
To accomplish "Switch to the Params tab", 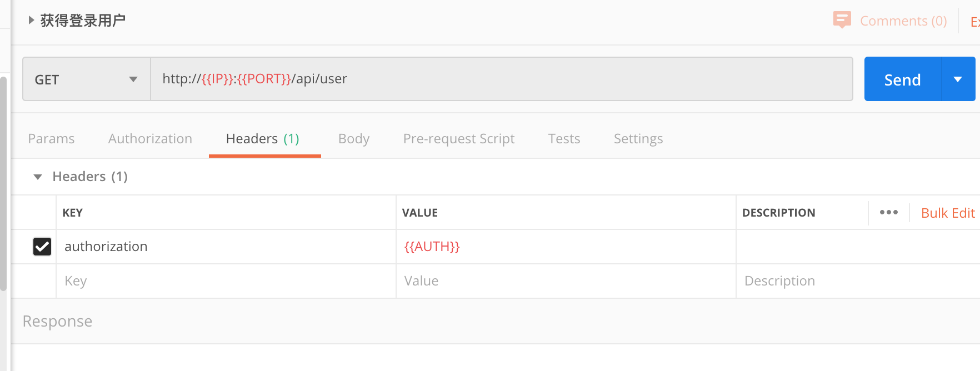I will coord(51,139).
